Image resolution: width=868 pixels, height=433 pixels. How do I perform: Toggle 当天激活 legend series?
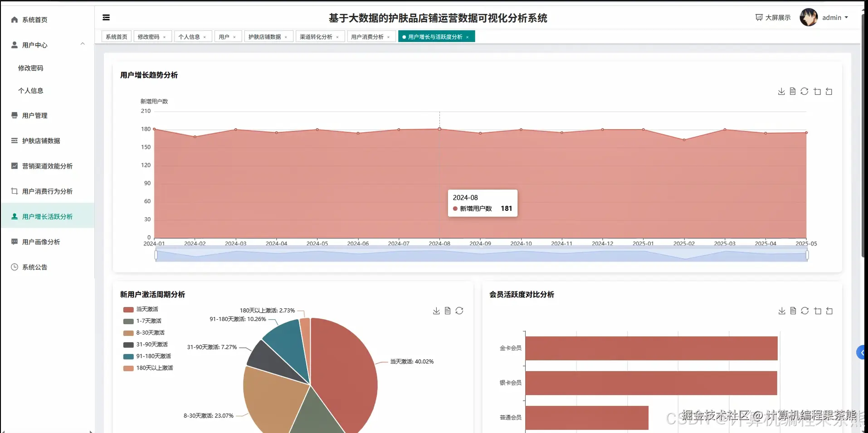point(141,309)
